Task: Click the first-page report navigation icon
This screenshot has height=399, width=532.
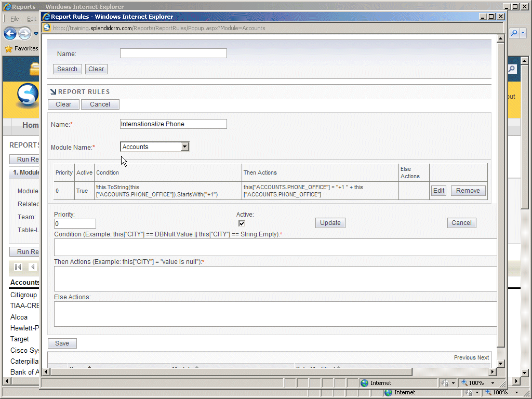Action: (18, 267)
